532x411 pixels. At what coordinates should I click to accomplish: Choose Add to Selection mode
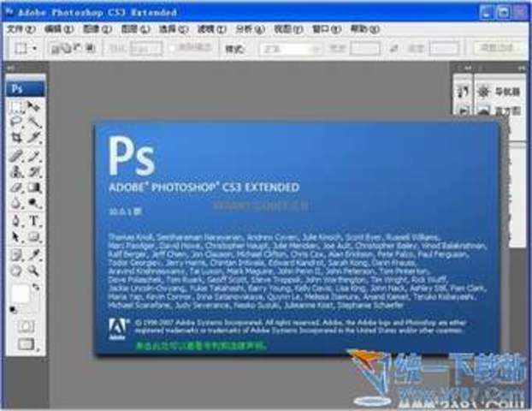(67, 49)
